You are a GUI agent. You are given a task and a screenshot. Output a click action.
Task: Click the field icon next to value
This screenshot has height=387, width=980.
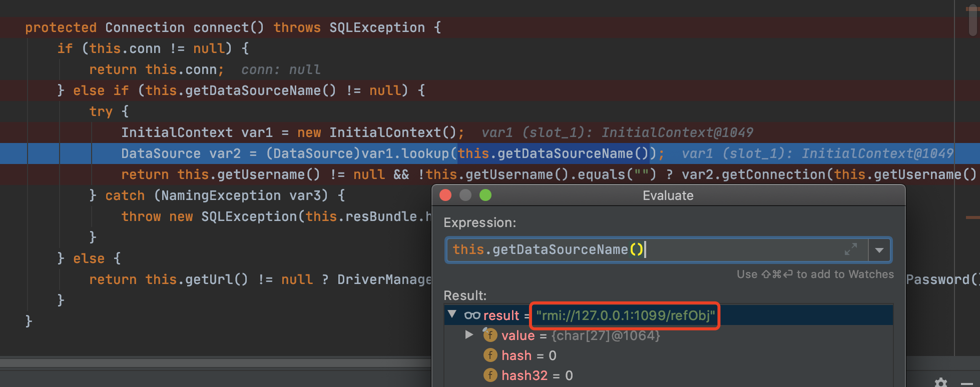click(x=490, y=335)
